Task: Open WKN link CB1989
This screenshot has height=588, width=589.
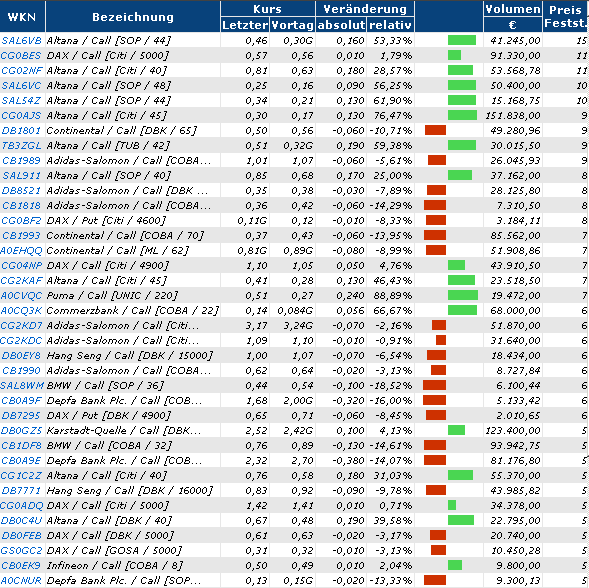Action: 21,160
